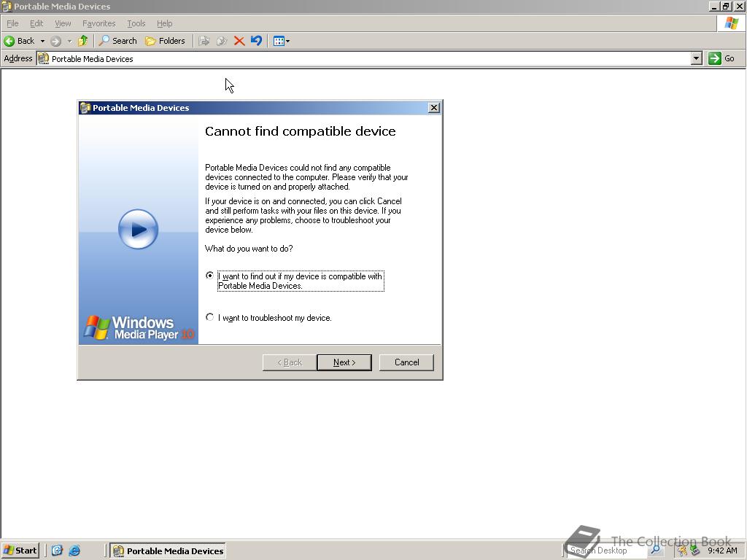The width and height of the screenshot is (747, 560).
Task: Click the blue play button graphic
Action: 138,229
